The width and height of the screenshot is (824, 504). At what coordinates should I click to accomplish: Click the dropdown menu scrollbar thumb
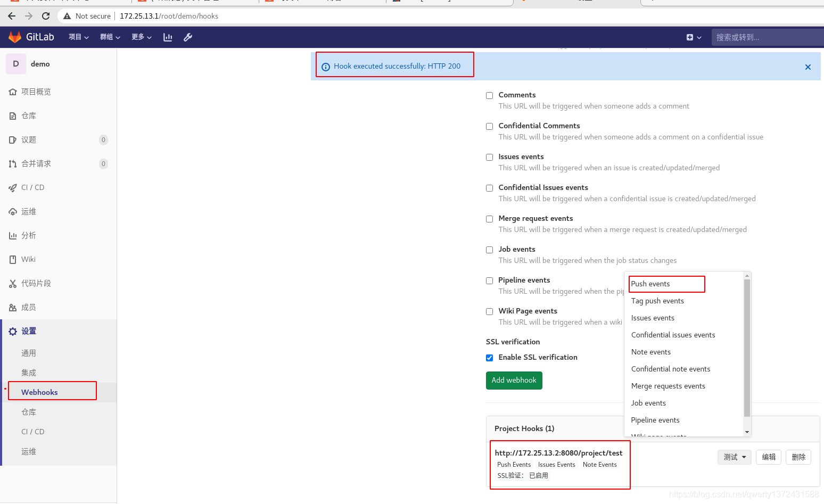pyautogui.click(x=747, y=348)
